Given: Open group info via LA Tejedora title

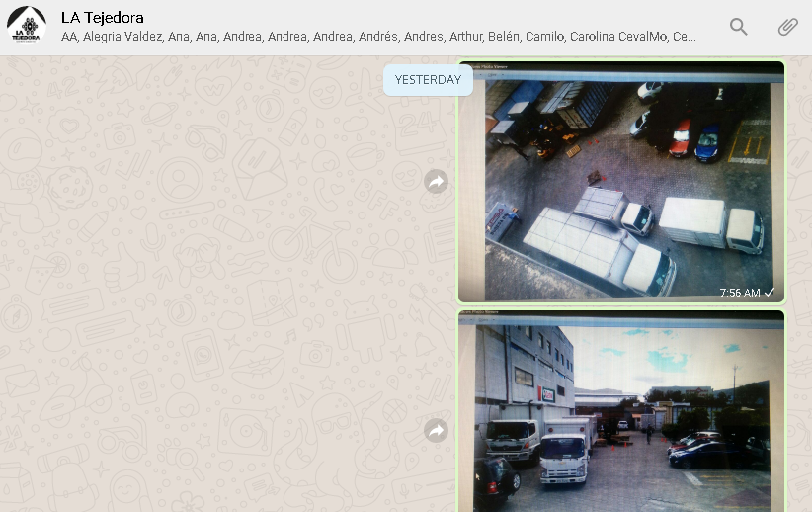Looking at the screenshot, I should pyautogui.click(x=103, y=17).
